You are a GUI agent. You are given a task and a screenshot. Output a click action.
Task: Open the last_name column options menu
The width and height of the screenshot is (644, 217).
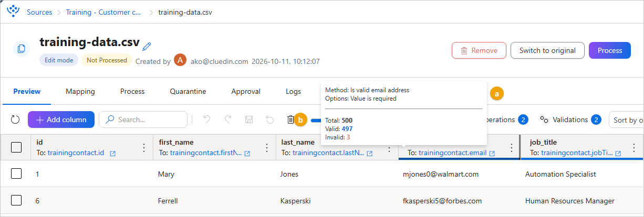tap(389, 149)
